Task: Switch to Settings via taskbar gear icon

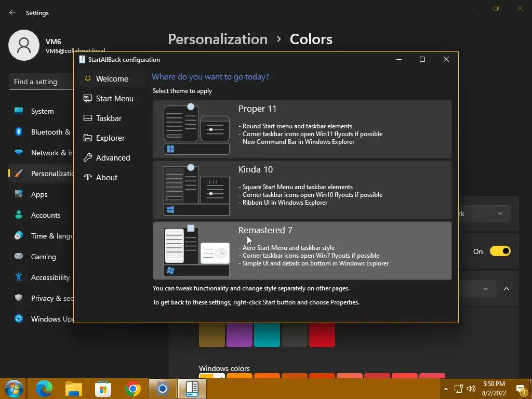Action: coord(162,389)
